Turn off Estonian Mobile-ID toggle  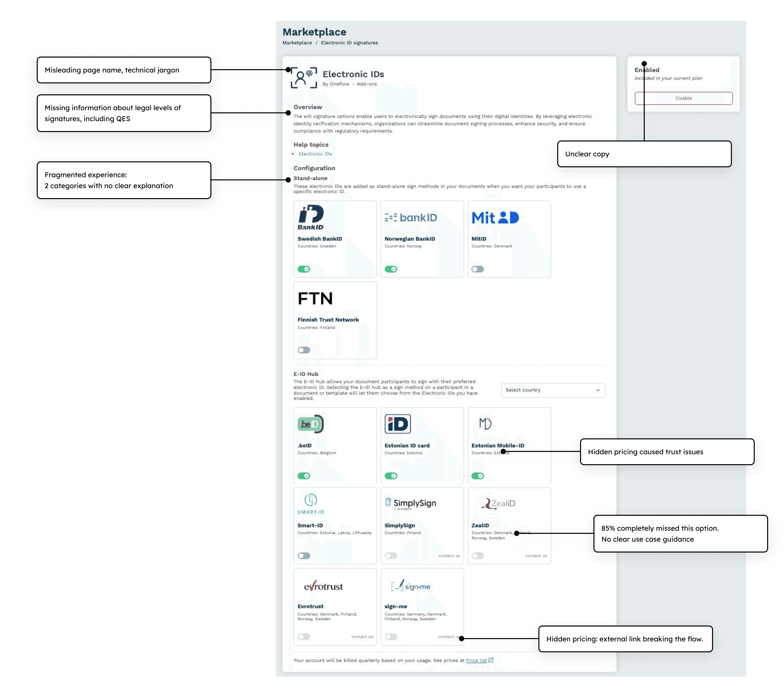click(478, 476)
